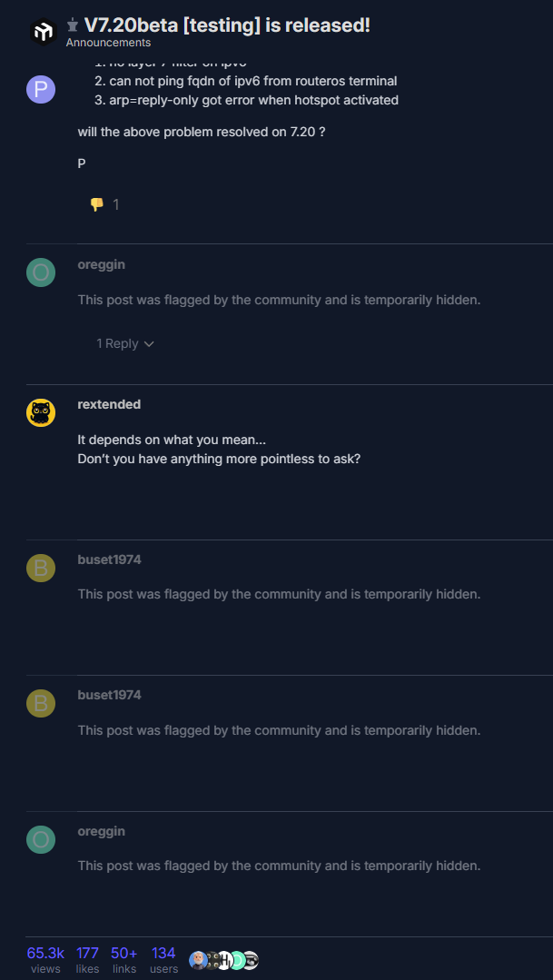Open the V7.20beta topic title link
Image resolution: width=553 pixels, height=980 pixels.
(x=227, y=25)
